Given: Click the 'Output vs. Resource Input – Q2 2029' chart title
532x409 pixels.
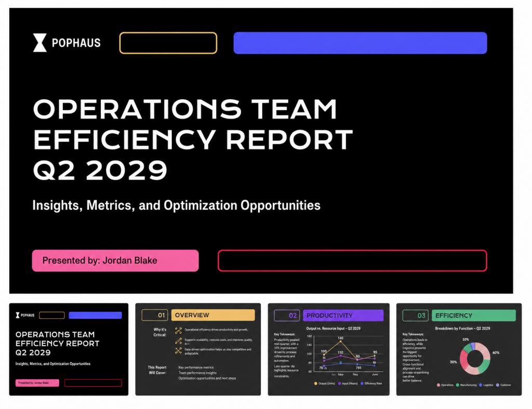Looking at the screenshot, I should pyautogui.click(x=333, y=329).
